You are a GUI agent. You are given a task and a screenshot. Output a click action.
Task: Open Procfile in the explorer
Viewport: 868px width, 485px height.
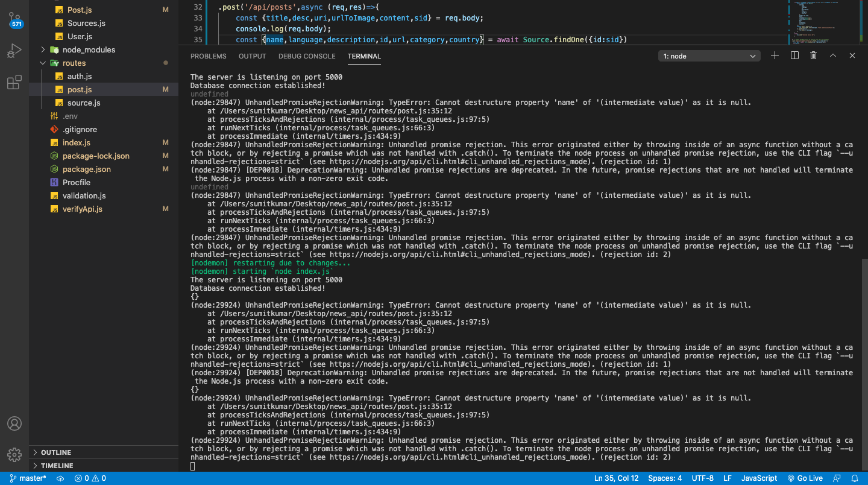click(x=104, y=182)
